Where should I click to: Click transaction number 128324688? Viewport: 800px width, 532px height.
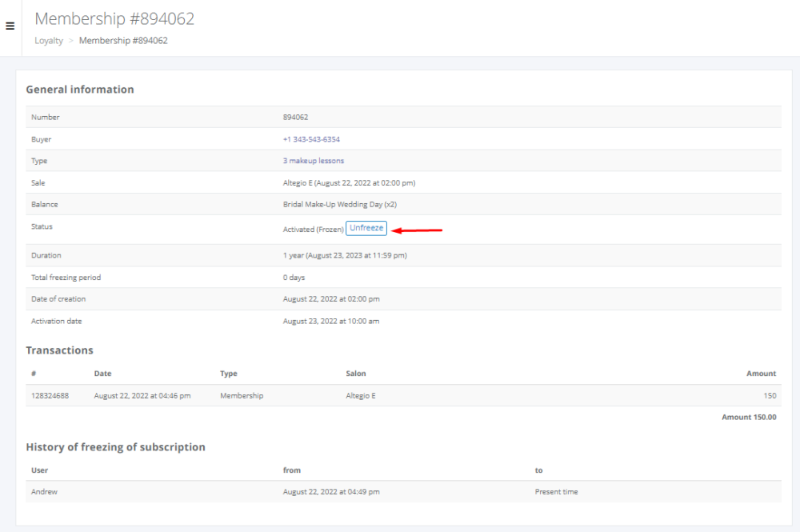pos(50,395)
